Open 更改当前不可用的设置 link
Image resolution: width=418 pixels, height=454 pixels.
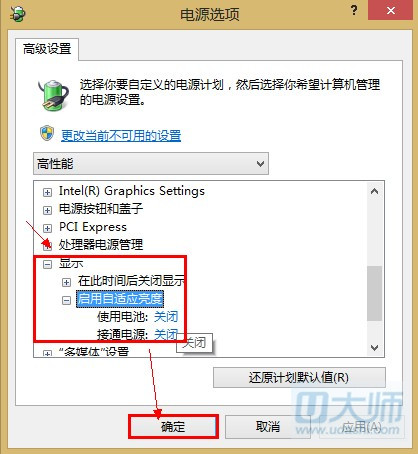click(x=121, y=136)
